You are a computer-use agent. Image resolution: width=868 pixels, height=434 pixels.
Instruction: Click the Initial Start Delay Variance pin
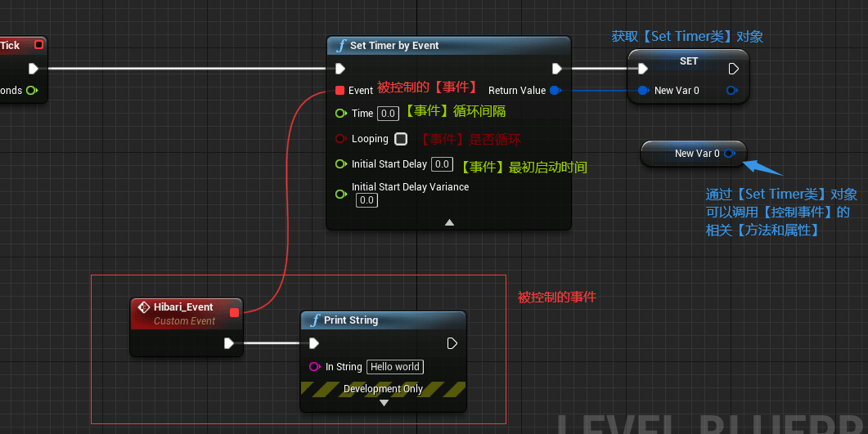click(x=341, y=194)
